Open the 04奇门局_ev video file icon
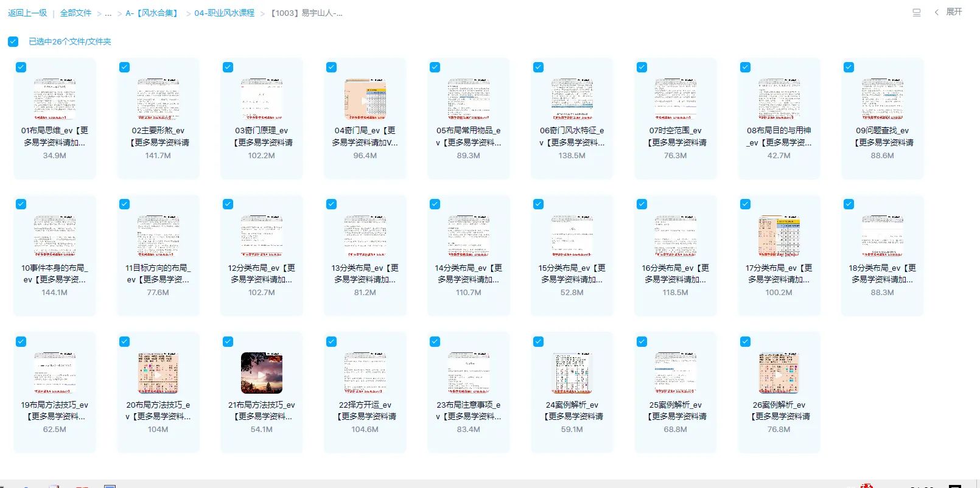The height and width of the screenshot is (488, 980). (365, 99)
